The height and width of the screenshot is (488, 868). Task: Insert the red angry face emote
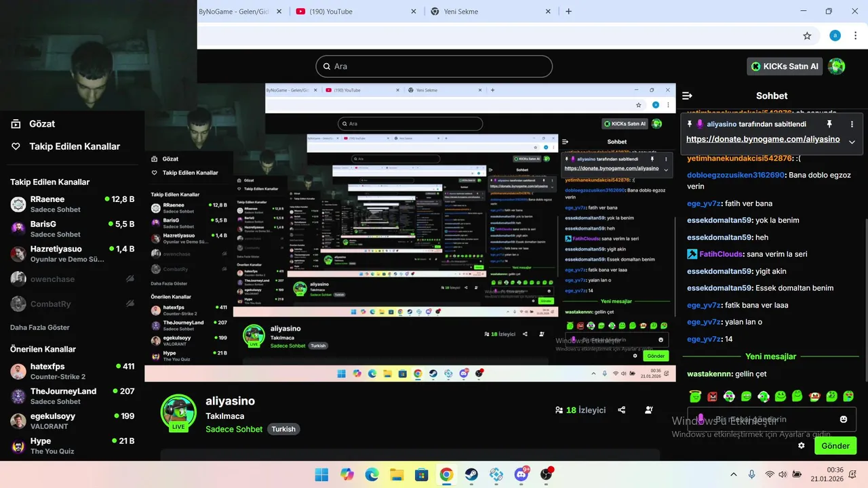pos(712,396)
